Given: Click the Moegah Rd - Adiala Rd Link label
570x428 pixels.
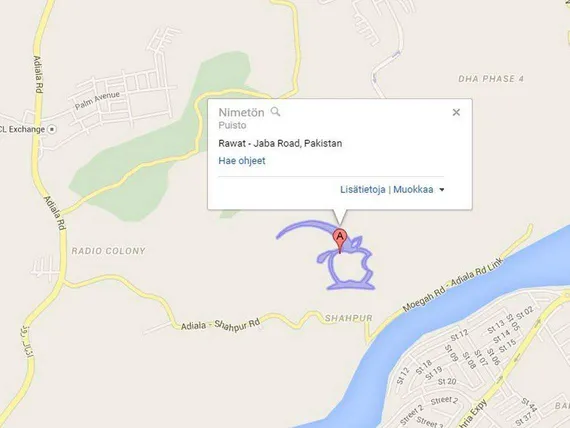Looking at the screenshot, I should (x=453, y=285).
